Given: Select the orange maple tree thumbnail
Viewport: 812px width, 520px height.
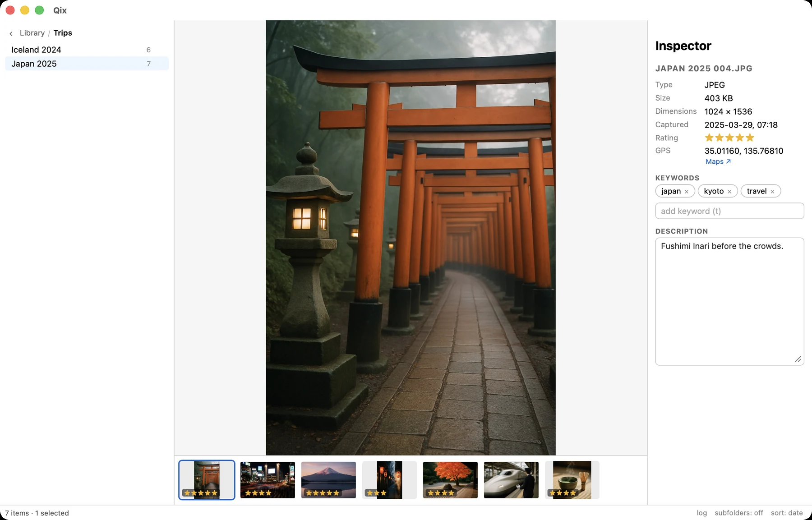Looking at the screenshot, I should click(450, 480).
